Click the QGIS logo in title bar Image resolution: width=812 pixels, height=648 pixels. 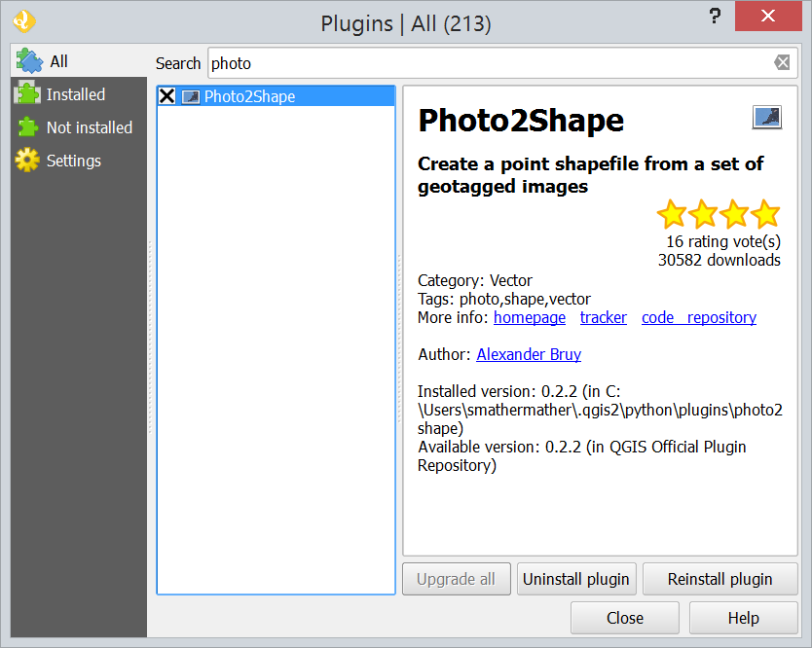click(x=25, y=20)
